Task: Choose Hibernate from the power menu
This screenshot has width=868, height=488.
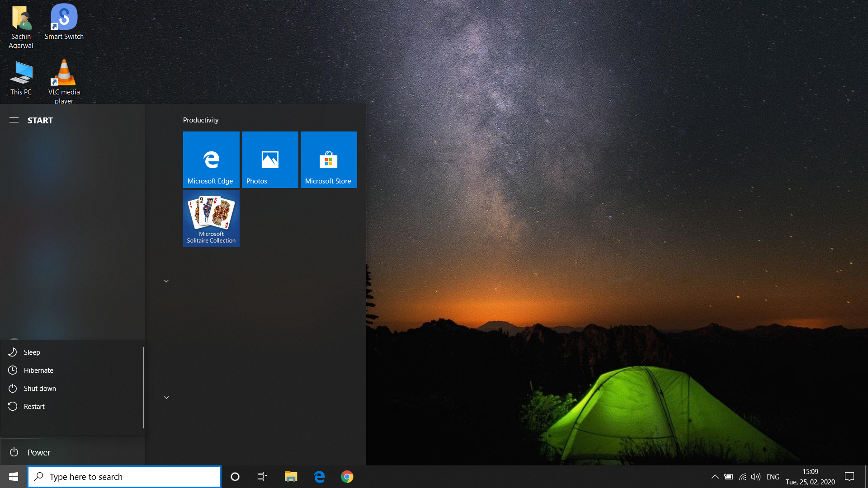Action: point(38,371)
